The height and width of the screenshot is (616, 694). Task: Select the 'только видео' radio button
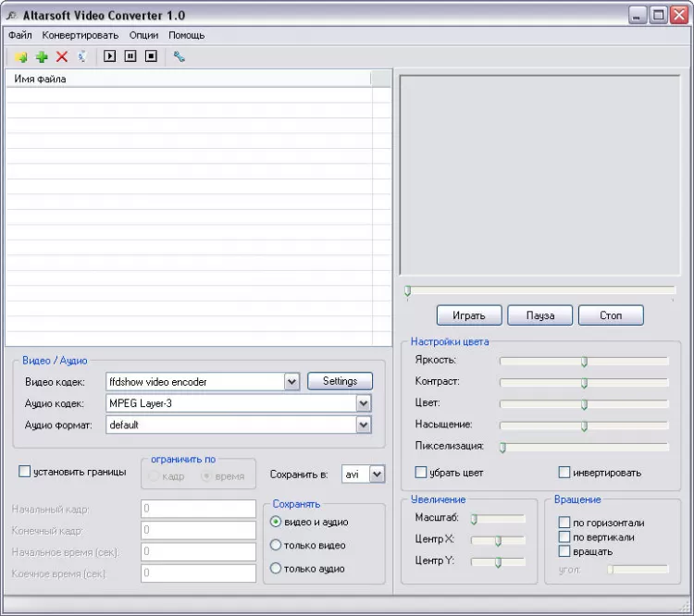click(x=276, y=546)
